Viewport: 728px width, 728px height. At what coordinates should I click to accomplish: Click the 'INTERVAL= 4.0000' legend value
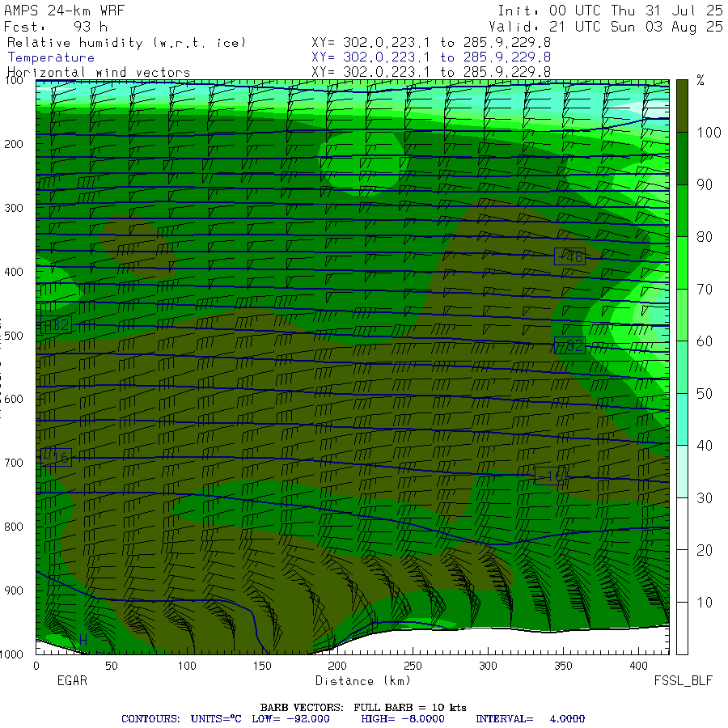[530, 719]
